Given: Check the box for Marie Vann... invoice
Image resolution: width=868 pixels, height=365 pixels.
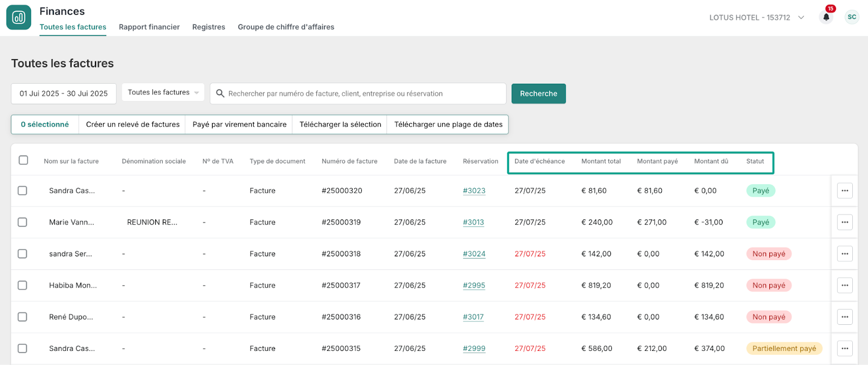Looking at the screenshot, I should [x=22, y=222].
